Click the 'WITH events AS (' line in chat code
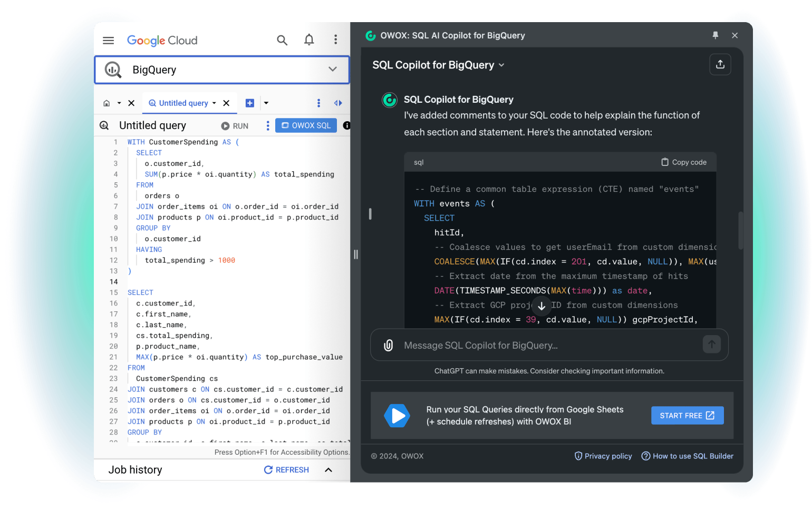Screen dimensions: 812x510 point(455,203)
